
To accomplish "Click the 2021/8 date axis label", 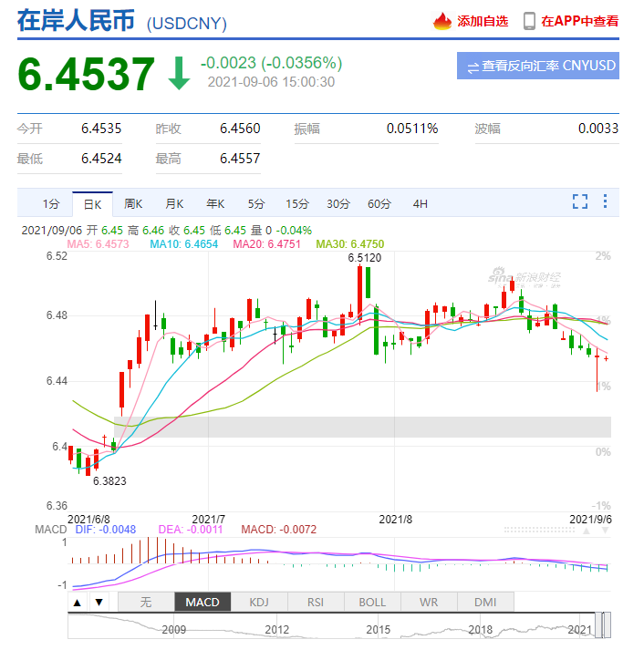I will pos(396,520).
